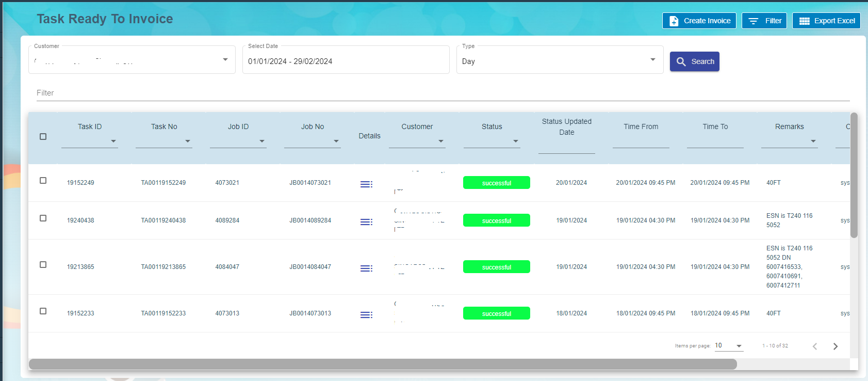Change items per page dropdown

(x=729, y=346)
